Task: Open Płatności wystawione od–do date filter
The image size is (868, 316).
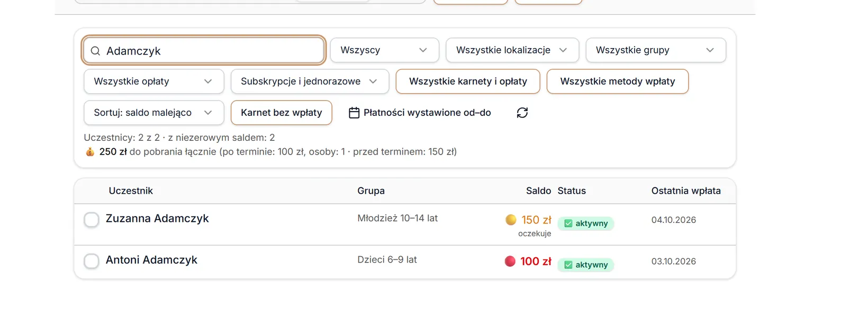Action: point(420,113)
